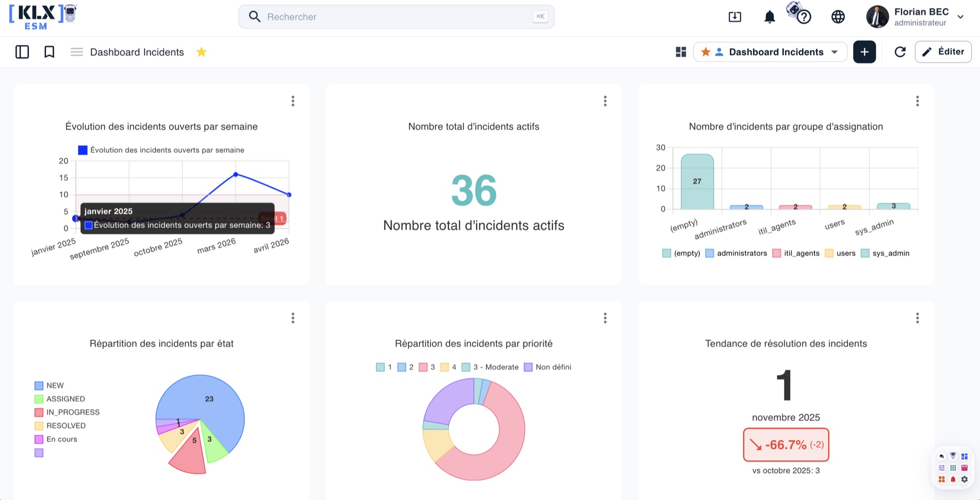Image resolution: width=980 pixels, height=500 pixels.
Task: Open options menu of incidents par état widget
Action: [292, 318]
